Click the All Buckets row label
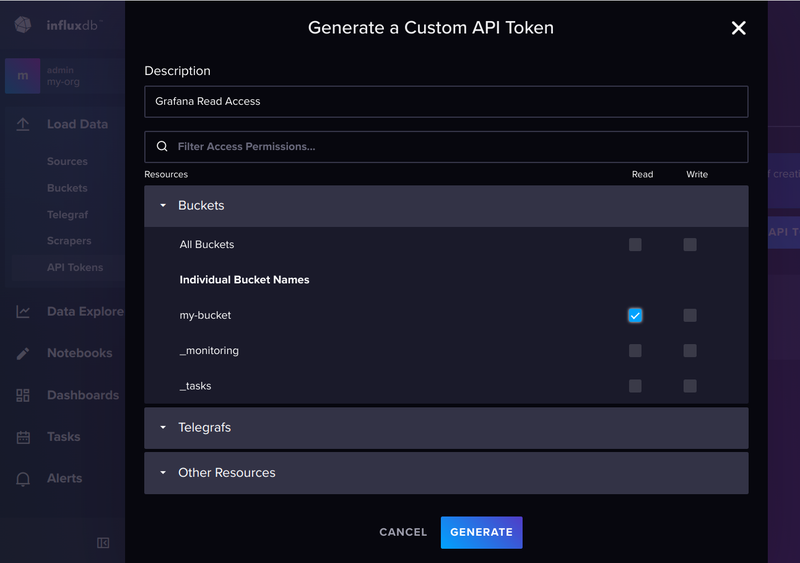Image resolution: width=800 pixels, height=563 pixels. [x=207, y=244]
